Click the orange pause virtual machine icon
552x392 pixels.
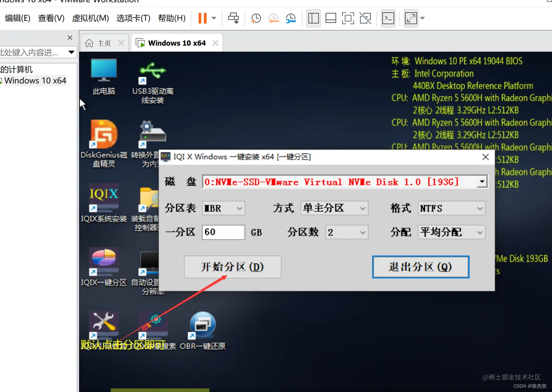(x=202, y=18)
